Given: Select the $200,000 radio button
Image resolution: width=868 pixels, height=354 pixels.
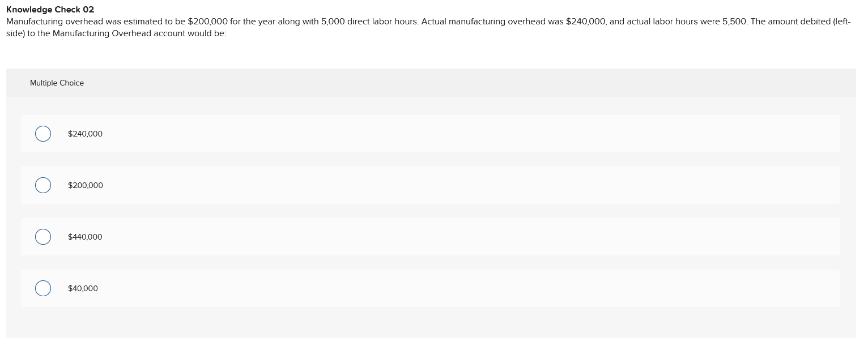Looking at the screenshot, I should (43, 185).
